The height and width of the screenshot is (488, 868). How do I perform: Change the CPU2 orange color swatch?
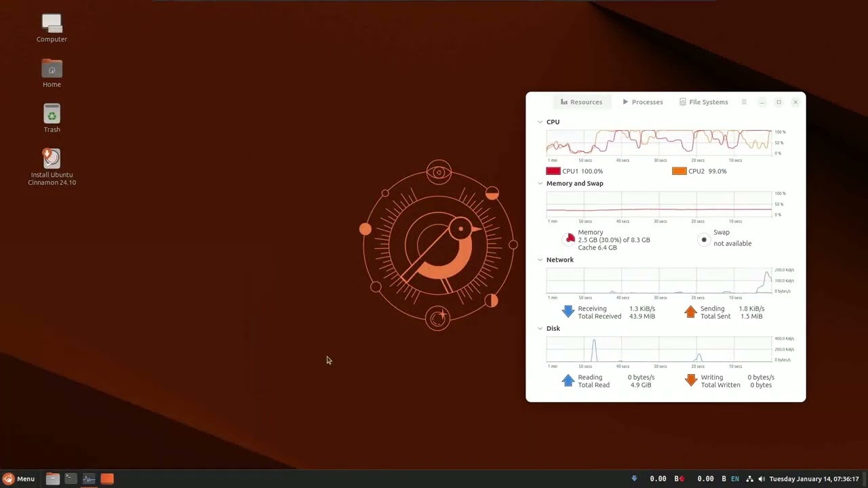pos(679,171)
